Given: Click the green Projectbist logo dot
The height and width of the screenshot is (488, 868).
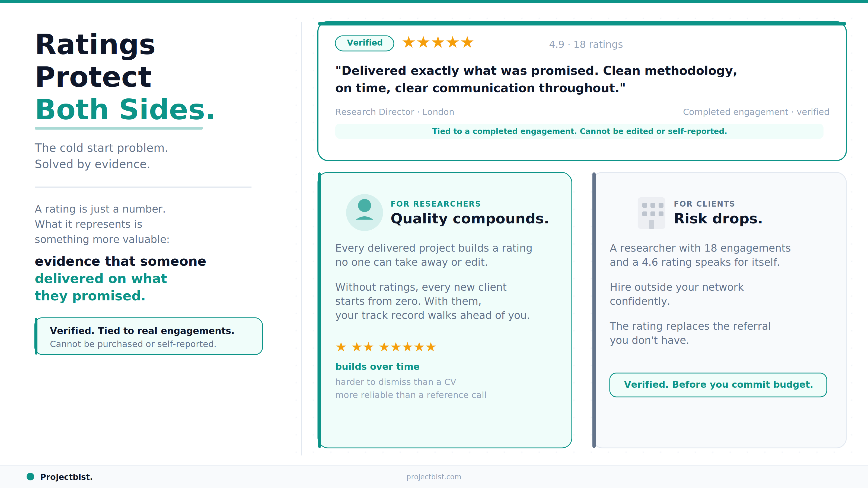Looking at the screenshot, I should click(x=30, y=477).
